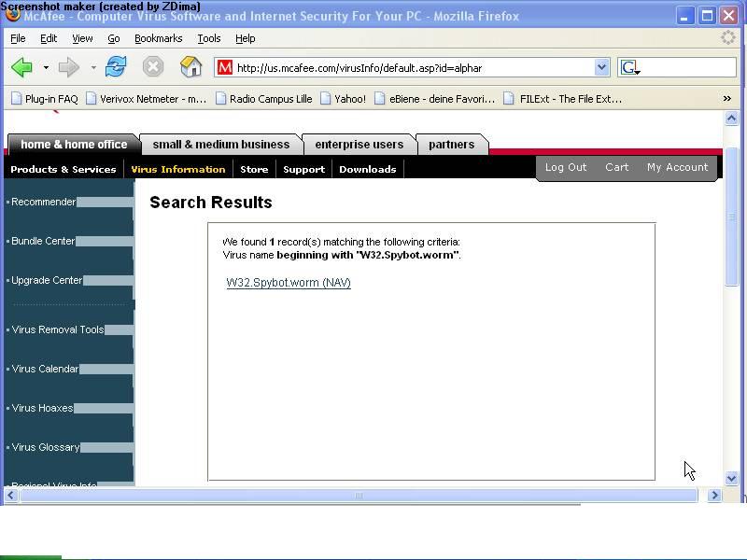Open the FILExt bookmark
747x560 pixels.
(563, 99)
